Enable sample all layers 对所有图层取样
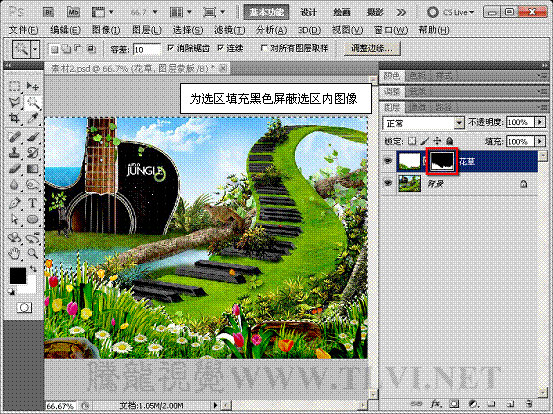 click(263, 48)
